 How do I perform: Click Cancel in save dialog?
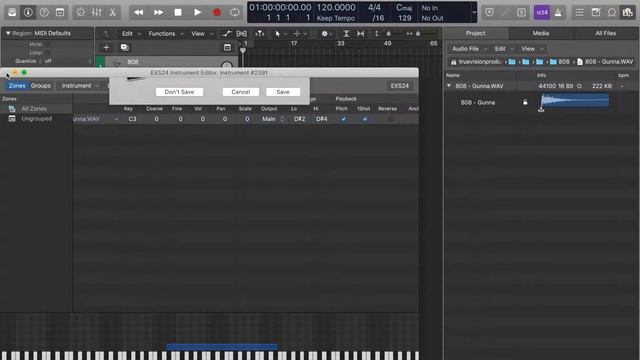[241, 92]
